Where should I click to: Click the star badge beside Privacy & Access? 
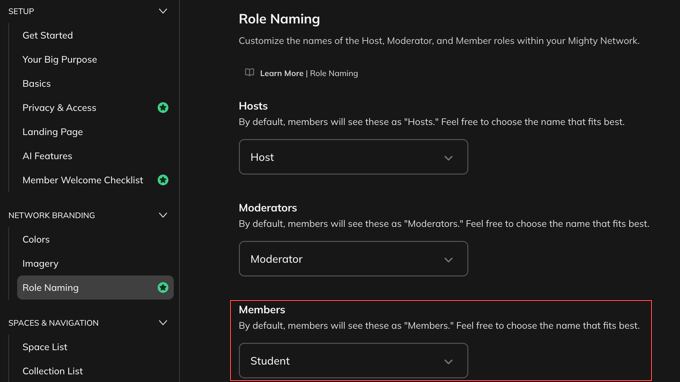coord(163,108)
